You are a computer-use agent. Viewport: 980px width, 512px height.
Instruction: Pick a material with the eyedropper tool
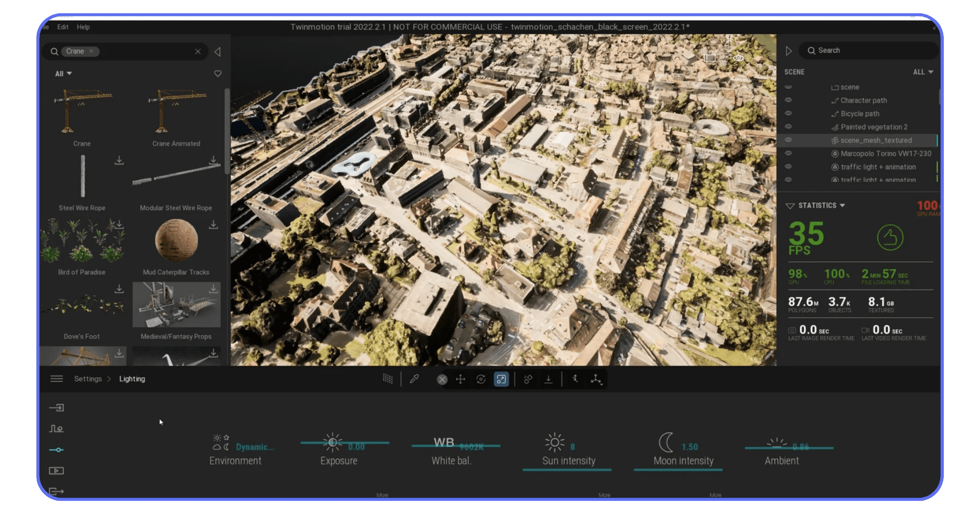pyautogui.click(x=414, y=379)
